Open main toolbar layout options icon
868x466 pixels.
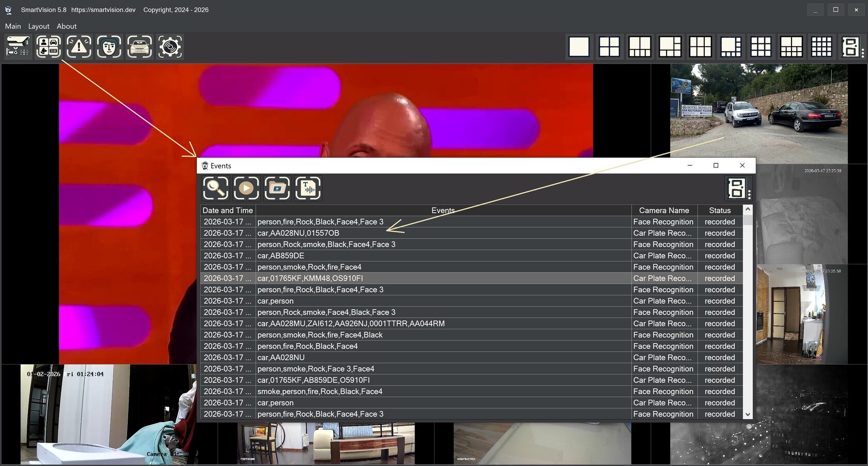[x=852, y=46]
